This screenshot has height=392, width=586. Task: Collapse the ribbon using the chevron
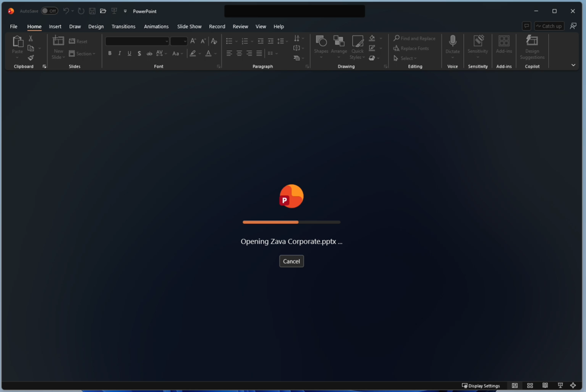(x=573, y=65)
